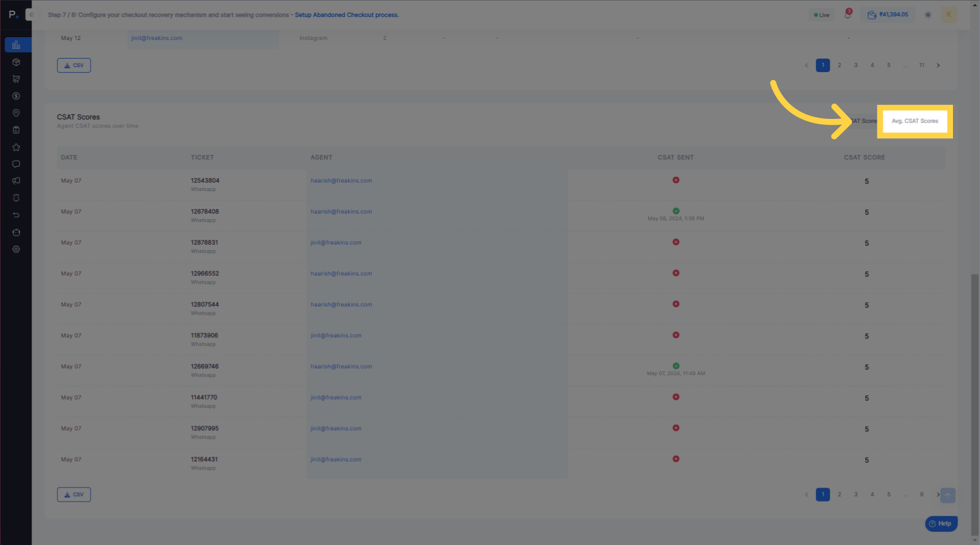Open the analytics bar chart sidebar icon
The height and width of the screenshot is (545, 980).
[16, 45]
